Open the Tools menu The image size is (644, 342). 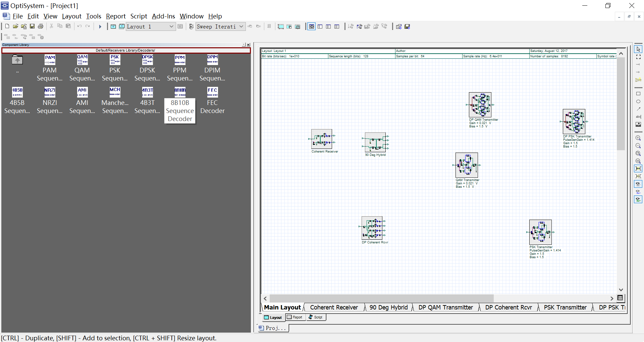tap(94, 16)
